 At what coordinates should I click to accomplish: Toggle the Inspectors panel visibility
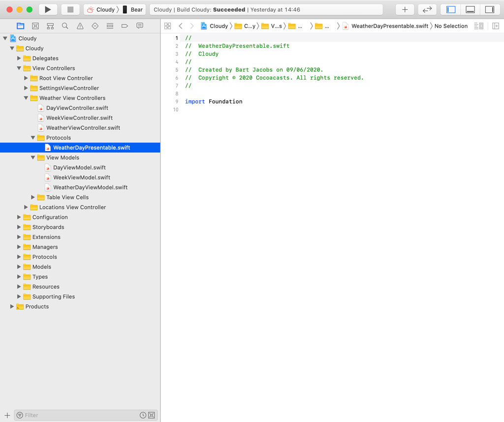(x=490, y=9)
